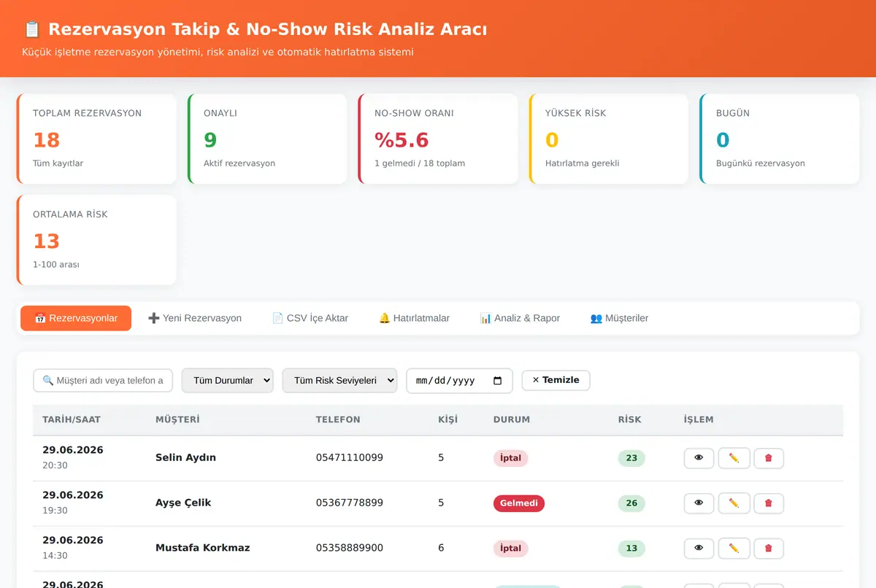Click the Onaylı stat card
The height and width of the screenshot is (588, 876).
[267, 139]
